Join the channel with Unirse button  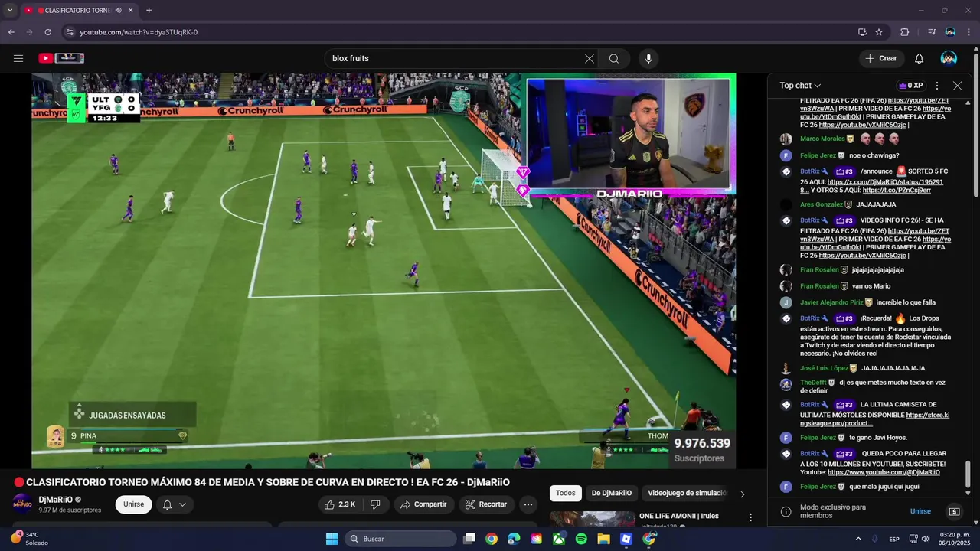[x=134, y=504]
